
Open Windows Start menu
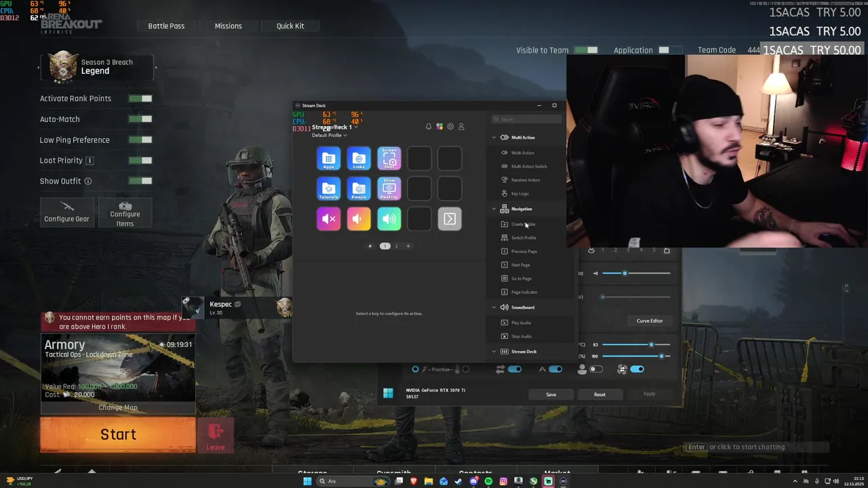pos(307,481)
